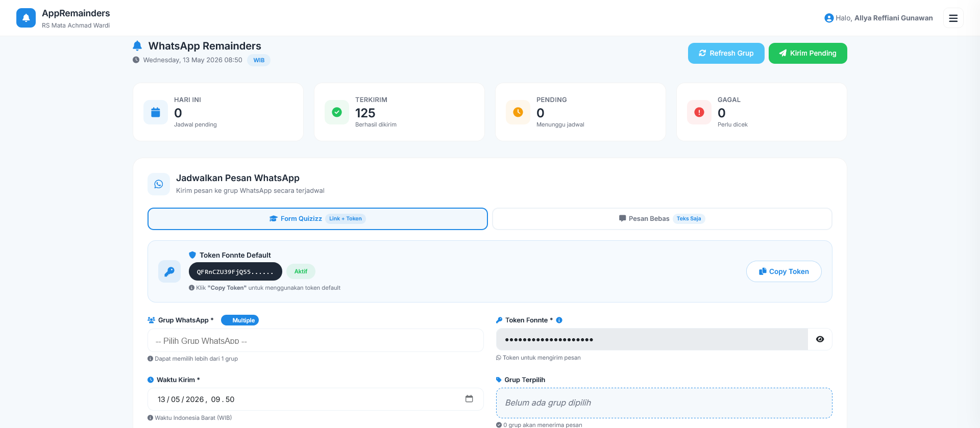Click the token text QFRnCZU39FjQ55
The height and width of the screenshot is (428, 980).
coord(235,272)
